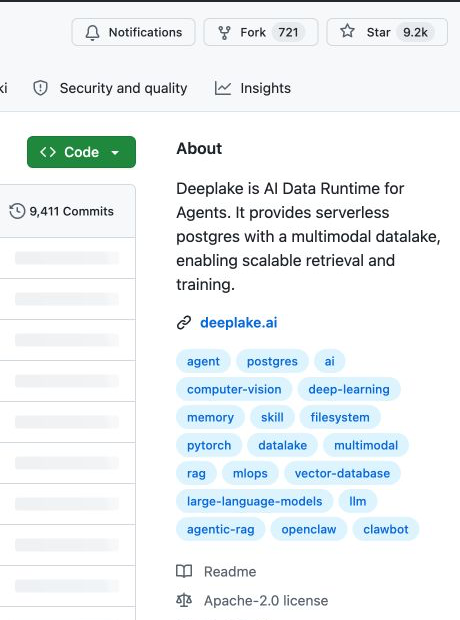This screenshot has width=460, height=620.
Task: Click the Fork branch icon
Action: click(224, 32)
